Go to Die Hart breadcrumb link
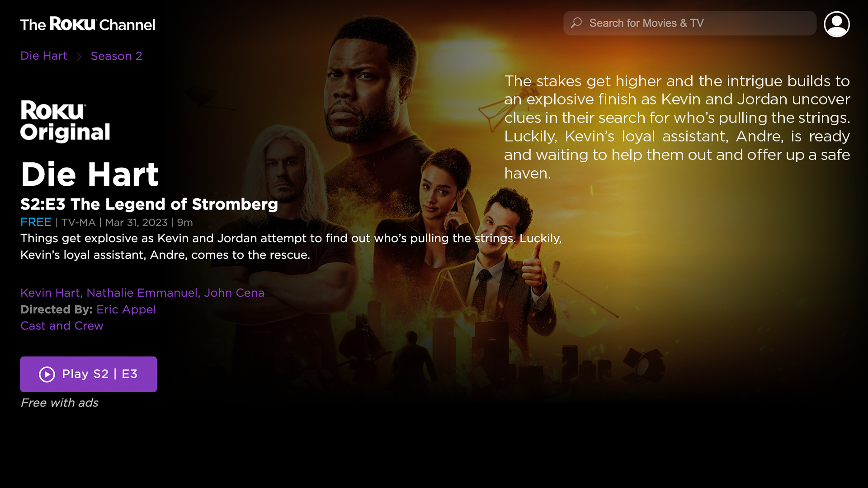868x488 pixels. click(x=44, y=56)
